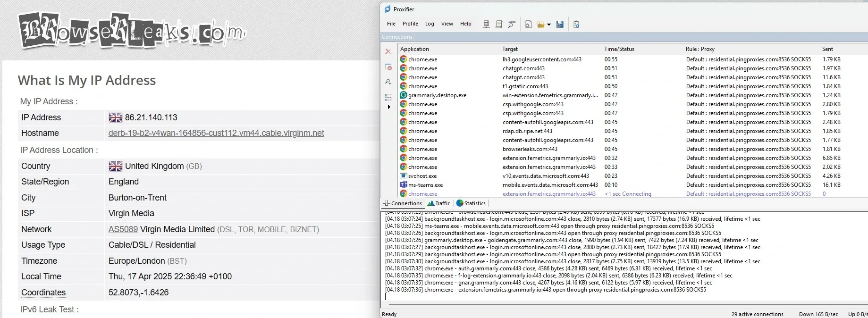Expand the black arrow in the side strip
The width and height of the screenshot is (868, 318).
coord(389,107)
